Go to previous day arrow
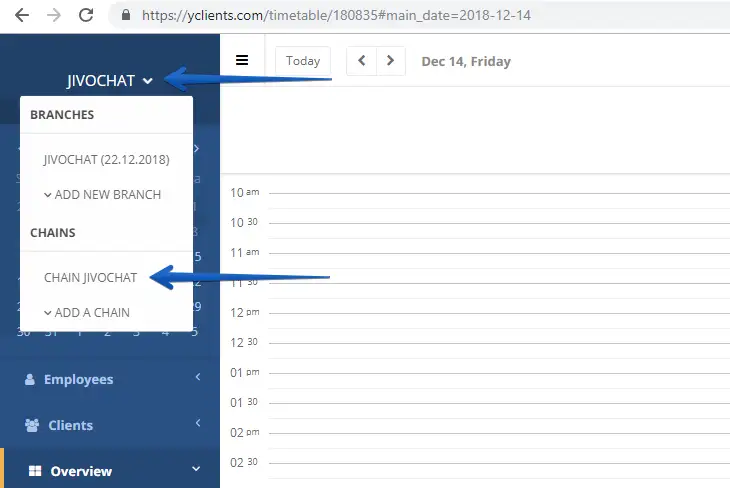Screen dimensions: 730x488 click(x=361, y=61)
